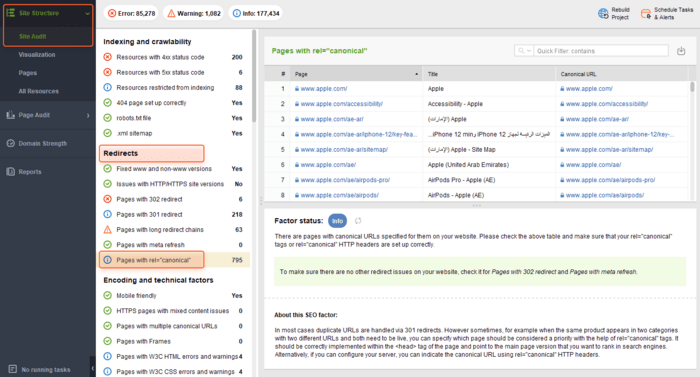700x377 pixels.
Task: Select Pages with W3C CSS errors
Action: pos(174,372)
